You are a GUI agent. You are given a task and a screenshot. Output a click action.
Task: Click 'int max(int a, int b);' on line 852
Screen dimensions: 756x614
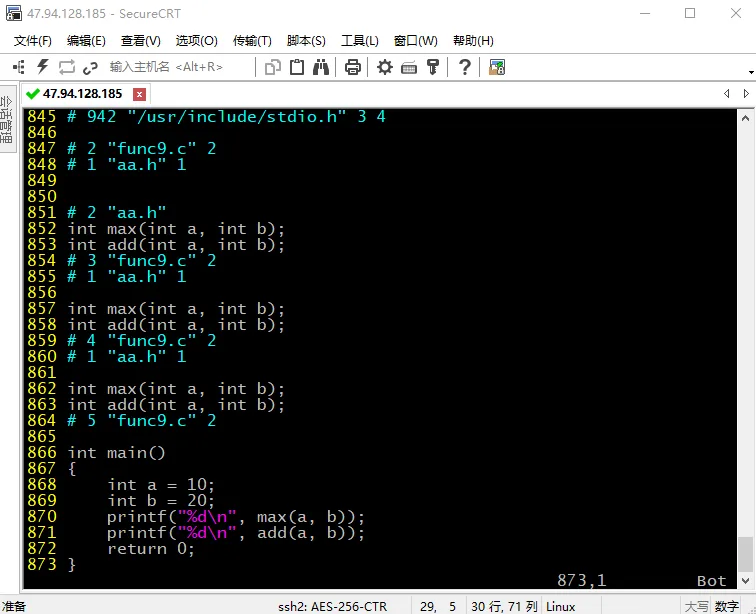point(176,229)
